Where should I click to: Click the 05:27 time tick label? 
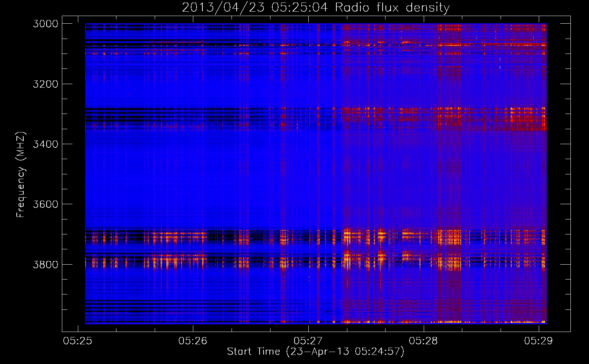[x=308, y=341]
